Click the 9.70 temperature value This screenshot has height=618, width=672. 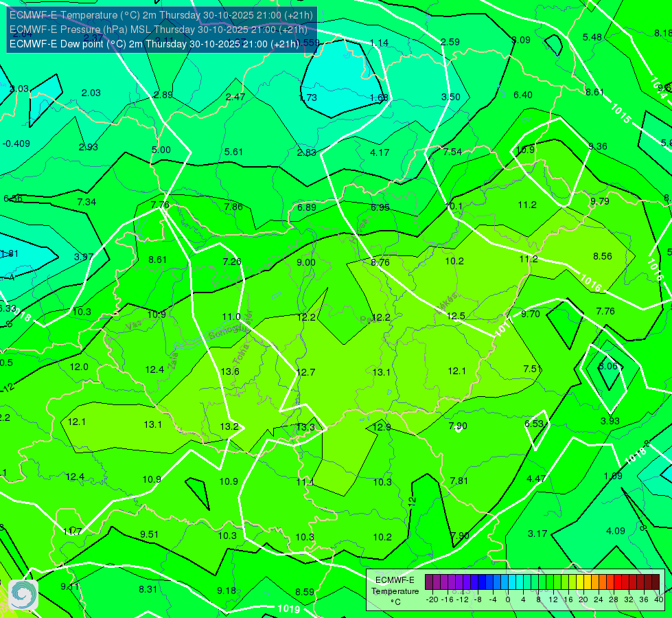point(530,314)
